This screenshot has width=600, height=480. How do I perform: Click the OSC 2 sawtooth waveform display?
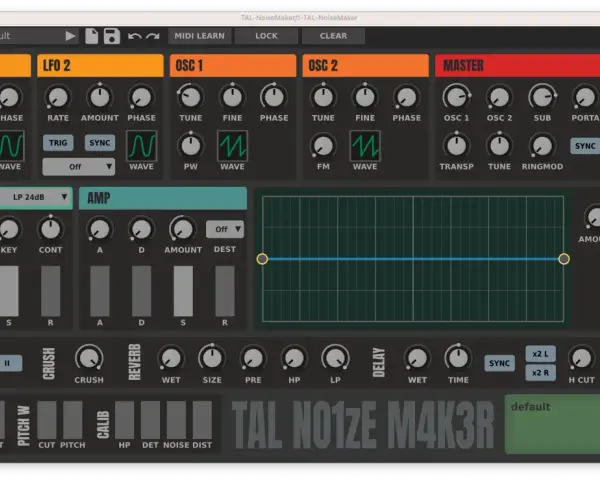(365, 146)
